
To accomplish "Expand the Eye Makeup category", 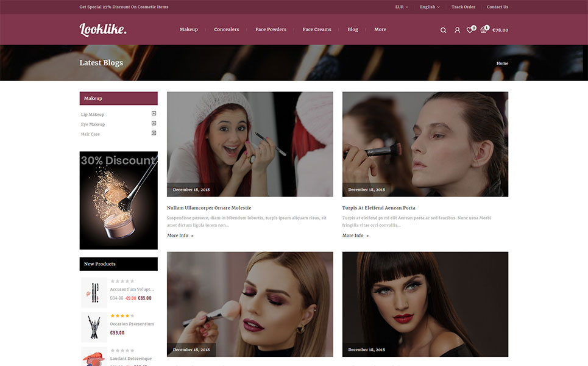I will click(154, 123).
